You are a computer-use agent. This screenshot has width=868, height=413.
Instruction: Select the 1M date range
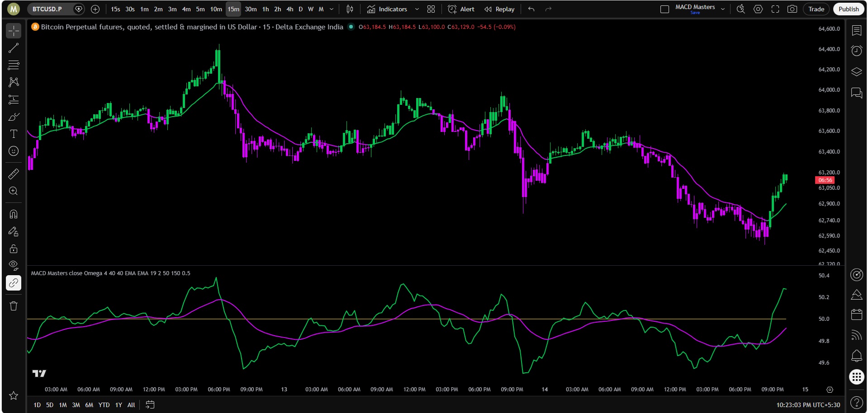pos(63,405)
